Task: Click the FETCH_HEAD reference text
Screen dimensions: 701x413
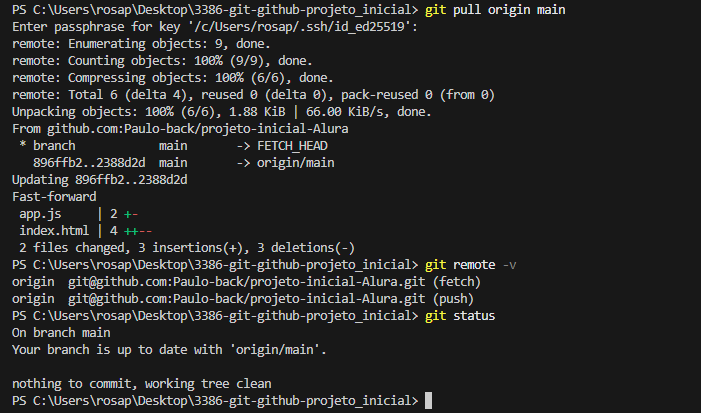Action: click(x=292, y=146)
